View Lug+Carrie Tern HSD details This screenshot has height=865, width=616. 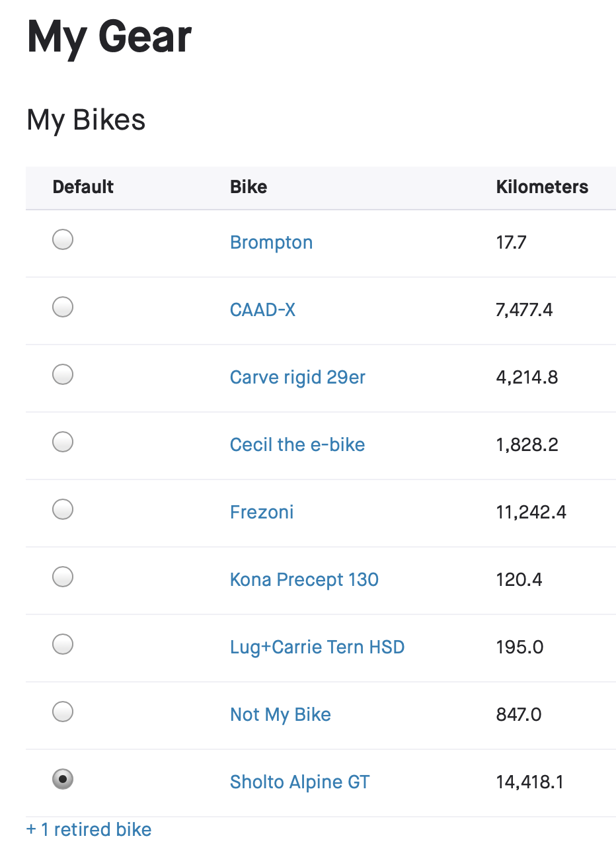[x=317, y=647]
